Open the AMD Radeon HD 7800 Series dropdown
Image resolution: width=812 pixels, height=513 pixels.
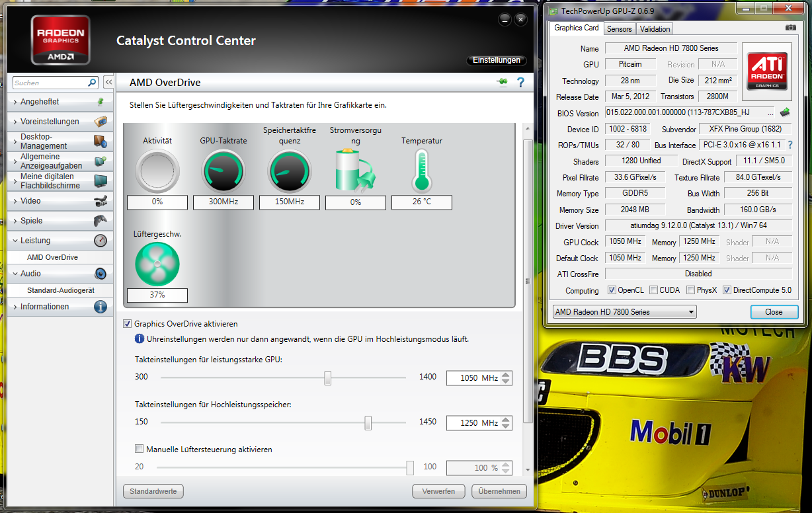(x=624, y=312)
